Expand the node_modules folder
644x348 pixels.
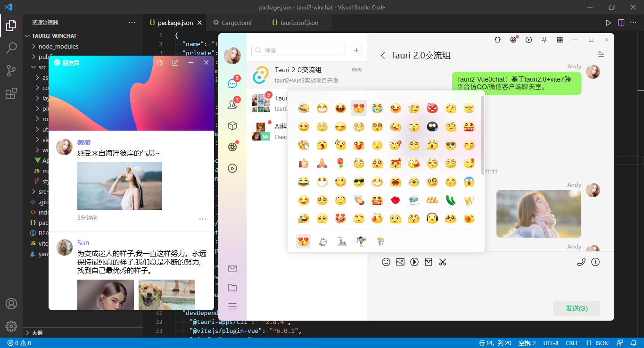[58, 46]
